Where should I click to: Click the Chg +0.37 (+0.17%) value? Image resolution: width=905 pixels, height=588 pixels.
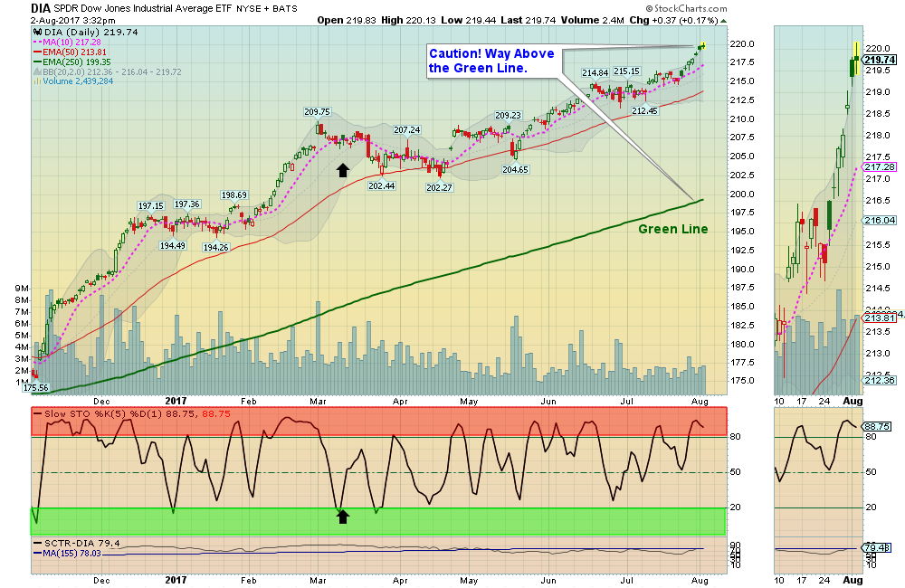point(673,20)
